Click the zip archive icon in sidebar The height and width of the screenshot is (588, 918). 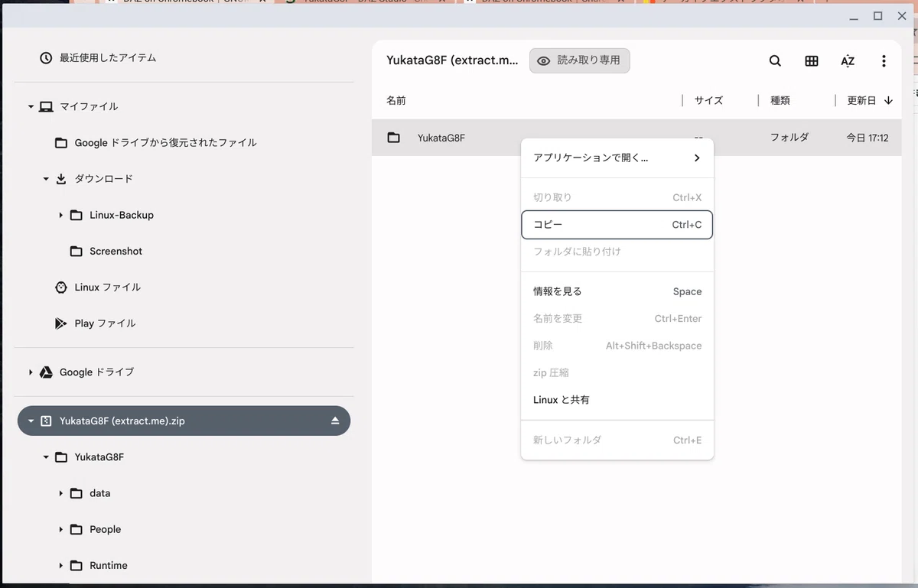[x=46, y=421]
